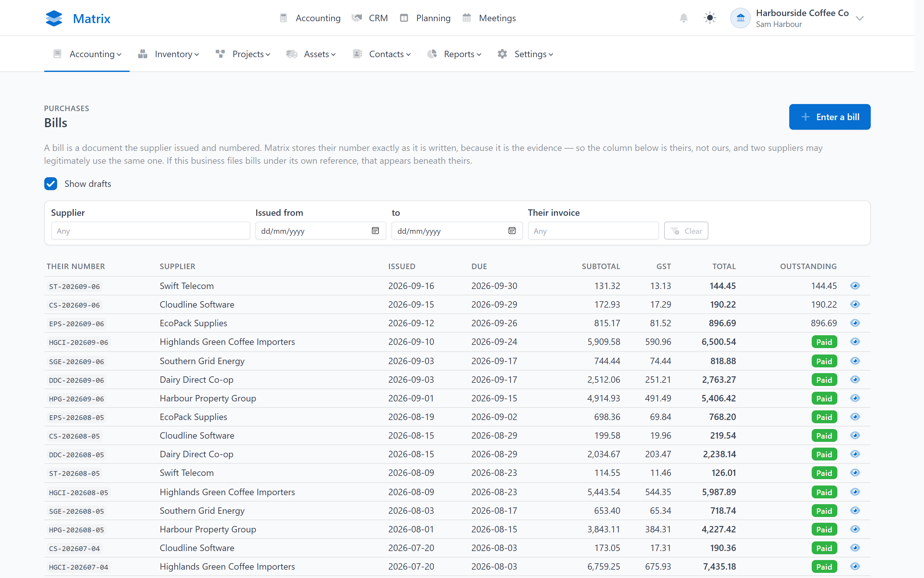Go to the CRM app
The width and height of the screenshot is (924, 578).
tap(370, 18)
